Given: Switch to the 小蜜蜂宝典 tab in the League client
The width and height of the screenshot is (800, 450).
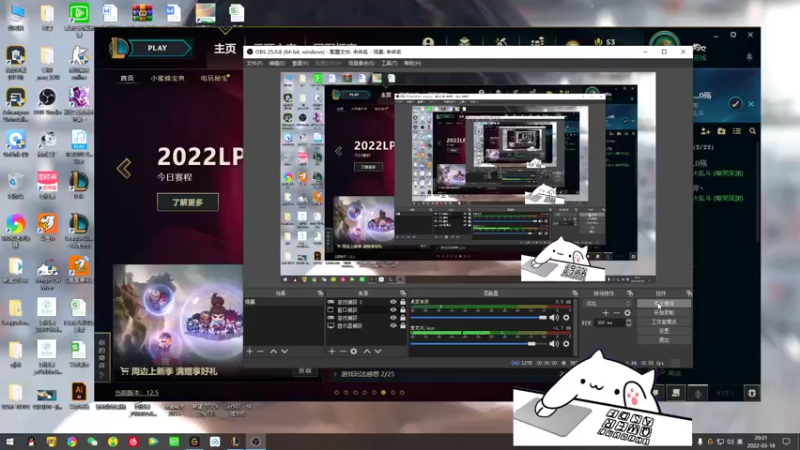Looking at the screenshot, I should pyautogui.click(x=167, y=78).
